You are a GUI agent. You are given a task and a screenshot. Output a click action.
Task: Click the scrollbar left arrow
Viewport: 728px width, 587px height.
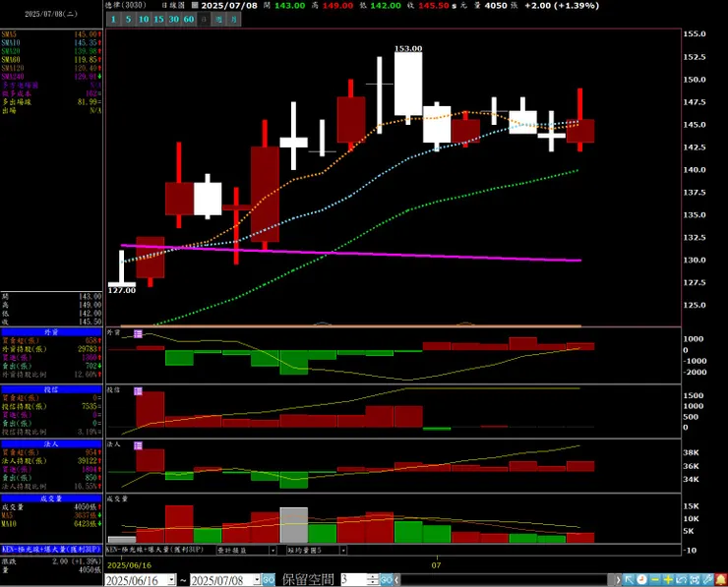397,580
